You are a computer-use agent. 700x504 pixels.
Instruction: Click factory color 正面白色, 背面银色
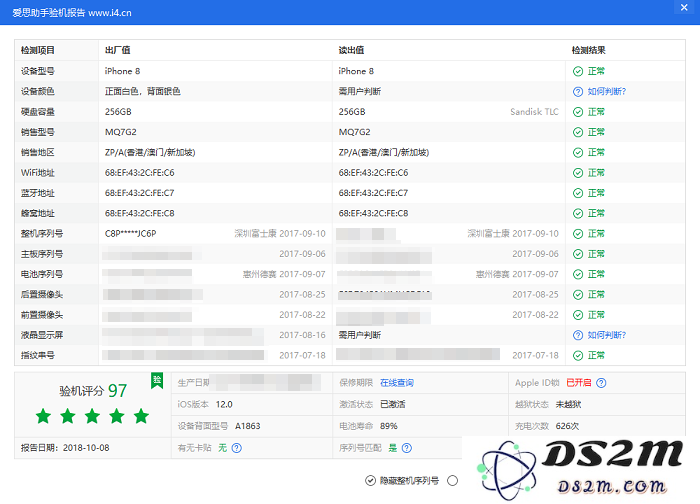143,92
